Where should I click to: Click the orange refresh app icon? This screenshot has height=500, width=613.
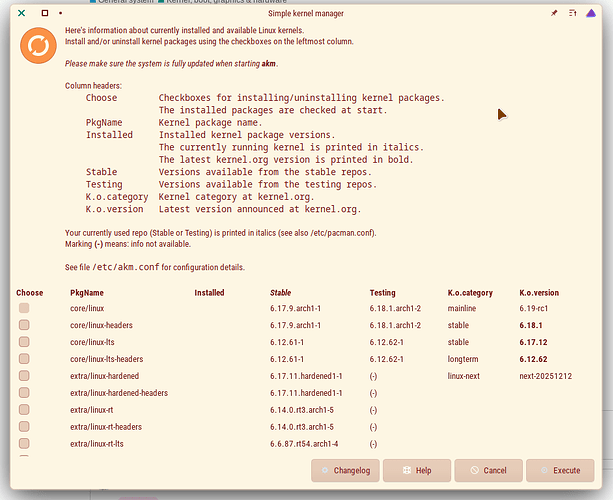(x=38, y=45)
